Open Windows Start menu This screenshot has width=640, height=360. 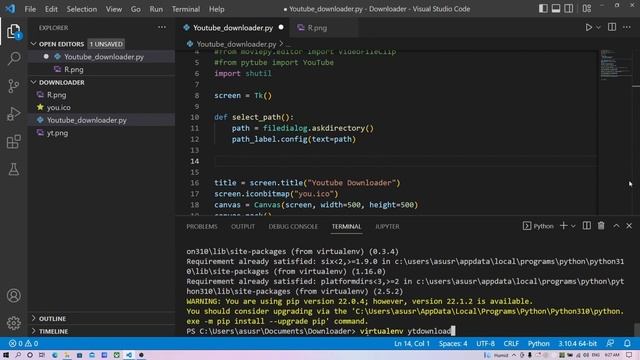point(6,355)
